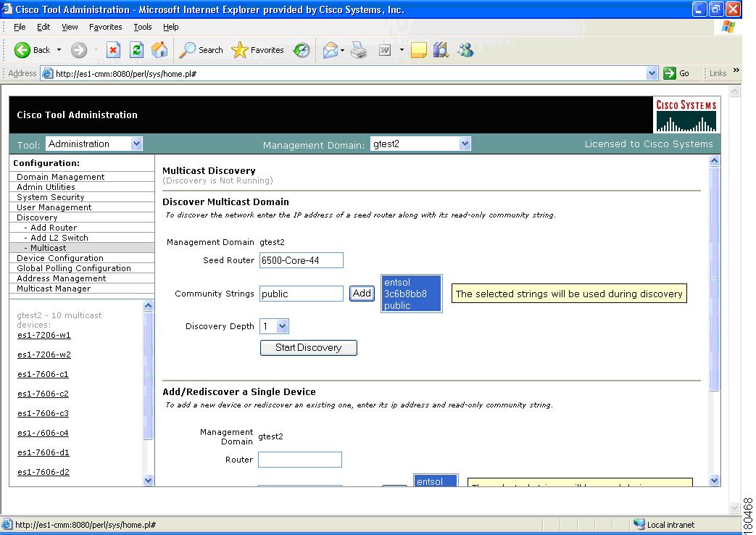Select Device Configuration in the Configuration list

coord(82,258)
